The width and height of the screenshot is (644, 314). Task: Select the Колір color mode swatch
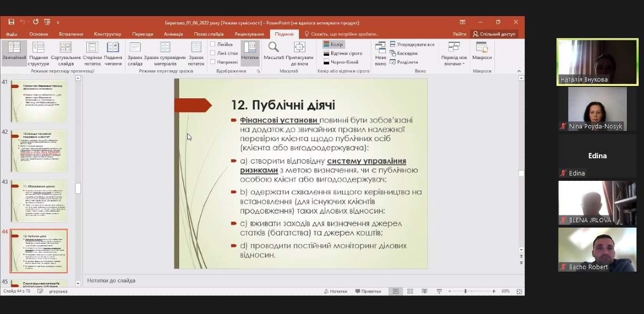[x=333, y=45]
